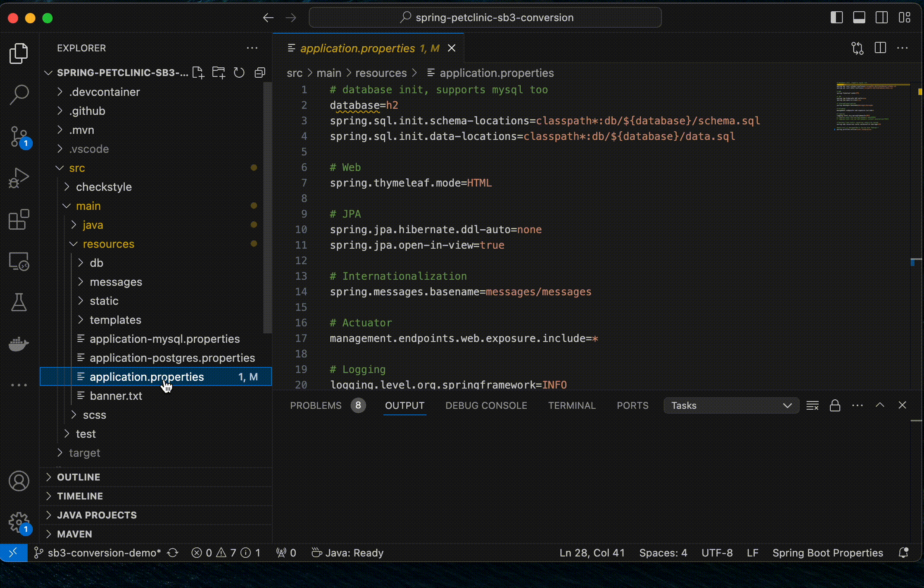Open the Source Control view
Viewport: 924px width, 588px height.
coord(19,136)
